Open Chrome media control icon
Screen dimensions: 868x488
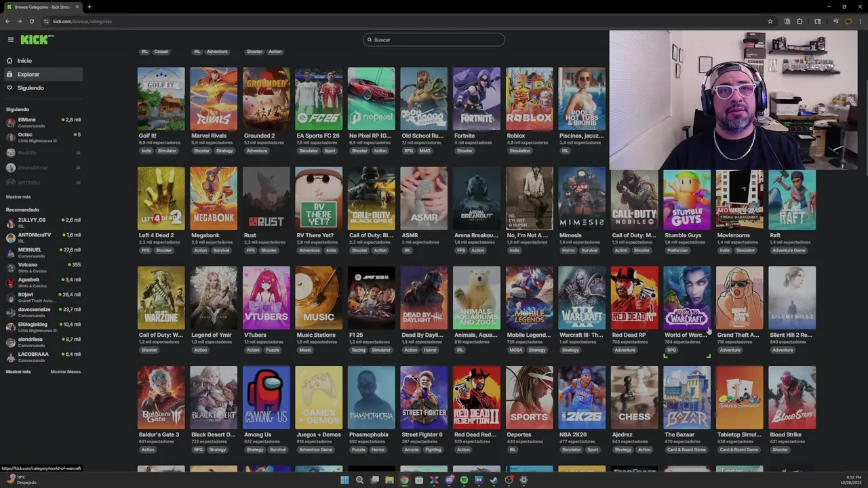pos(836,21)
